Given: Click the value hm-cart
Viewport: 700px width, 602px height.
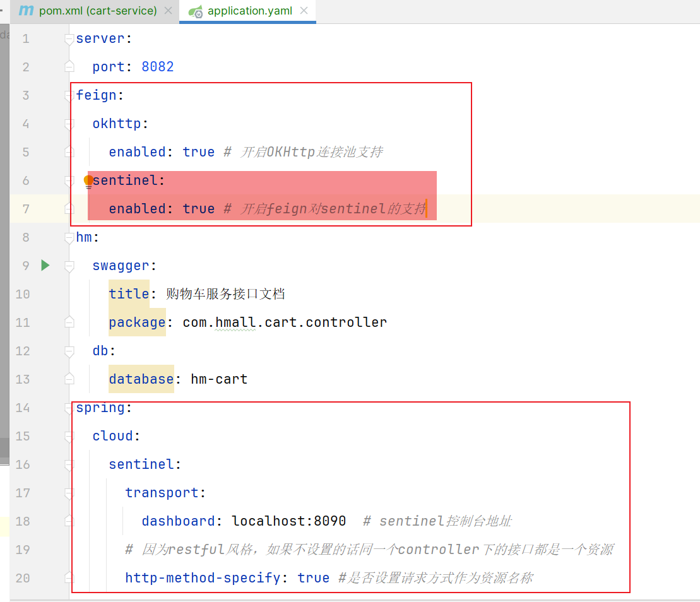Looking at the screenshot, I should [219, 379].
